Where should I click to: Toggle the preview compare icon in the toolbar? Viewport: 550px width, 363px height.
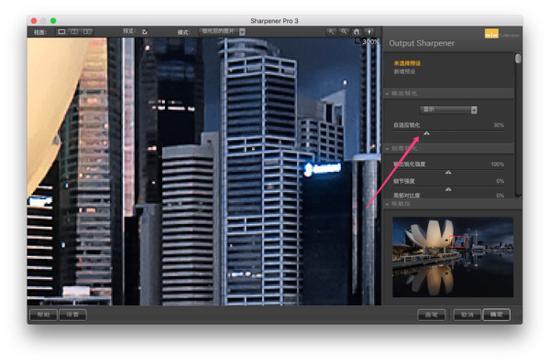pos(145,32)
